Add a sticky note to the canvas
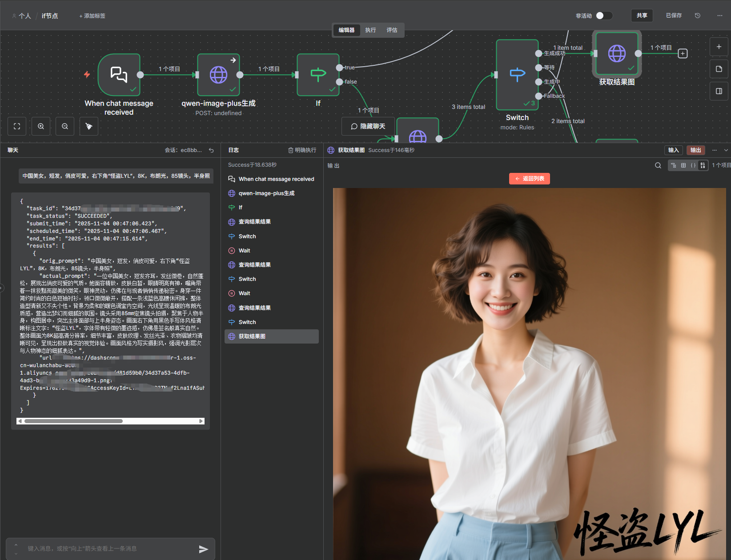 coord(719,69)
